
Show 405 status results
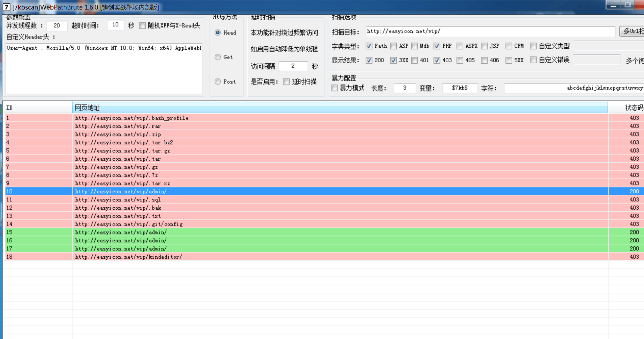[x=460, y=60]
